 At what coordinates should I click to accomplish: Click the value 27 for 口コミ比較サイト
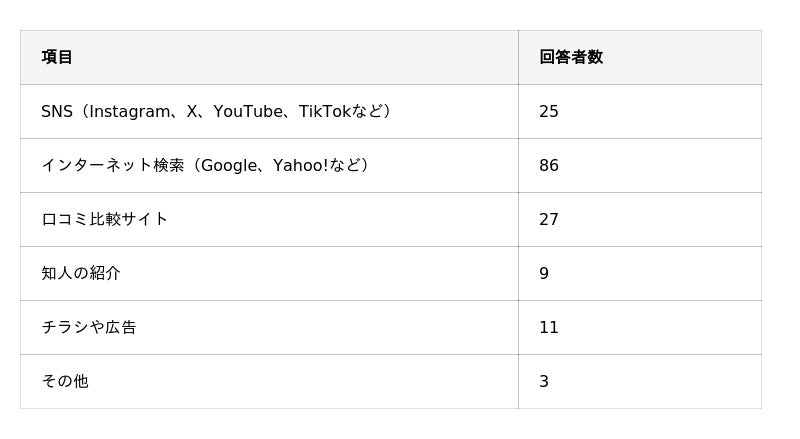[x=549, y=219]
